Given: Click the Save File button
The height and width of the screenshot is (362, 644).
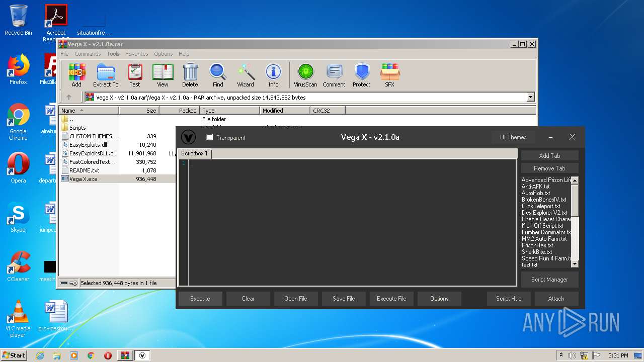Looking at the screenshot, I should click(344, 299).
